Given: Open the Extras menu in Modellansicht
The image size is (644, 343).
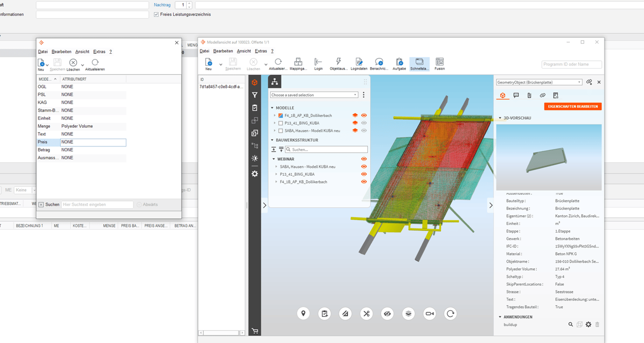Looking at the screenshot, I should 260,51.
